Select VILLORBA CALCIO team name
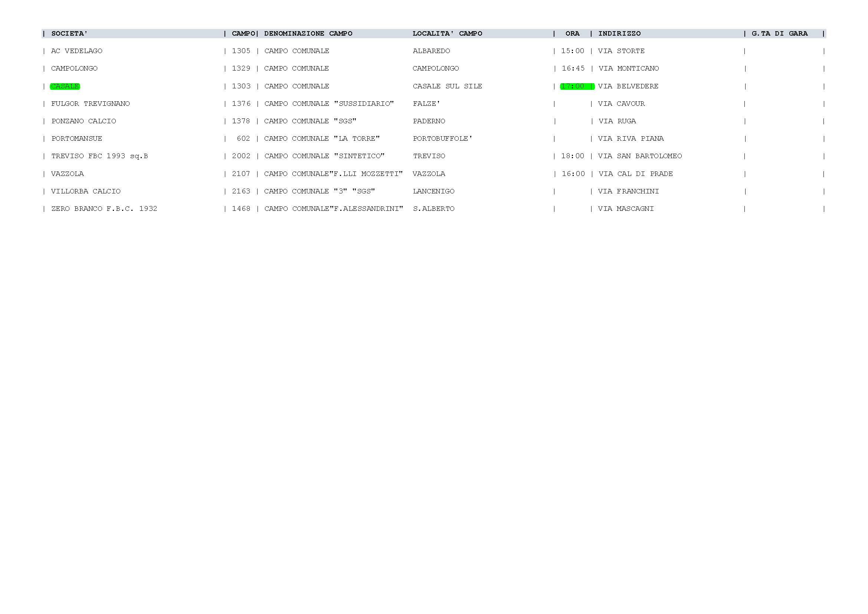Image resolution: width=868 pixels, height=614 pixels. pyautogui.click(x=86, y=191)
